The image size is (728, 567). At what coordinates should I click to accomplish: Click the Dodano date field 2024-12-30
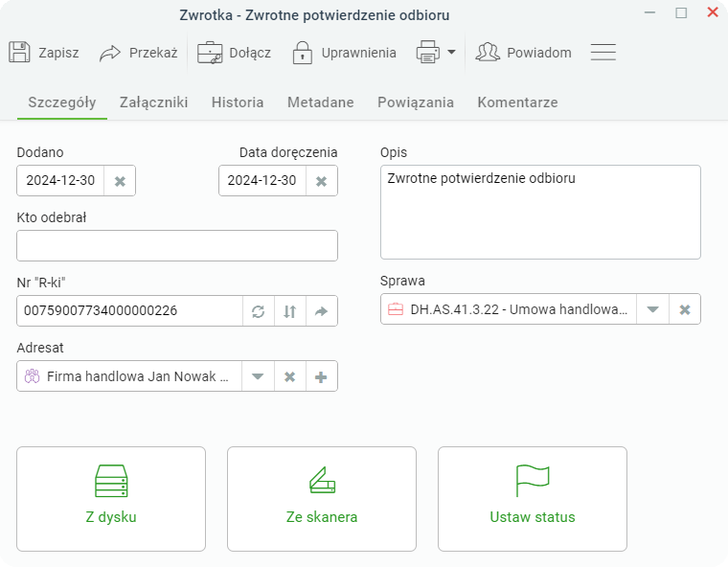60,180
